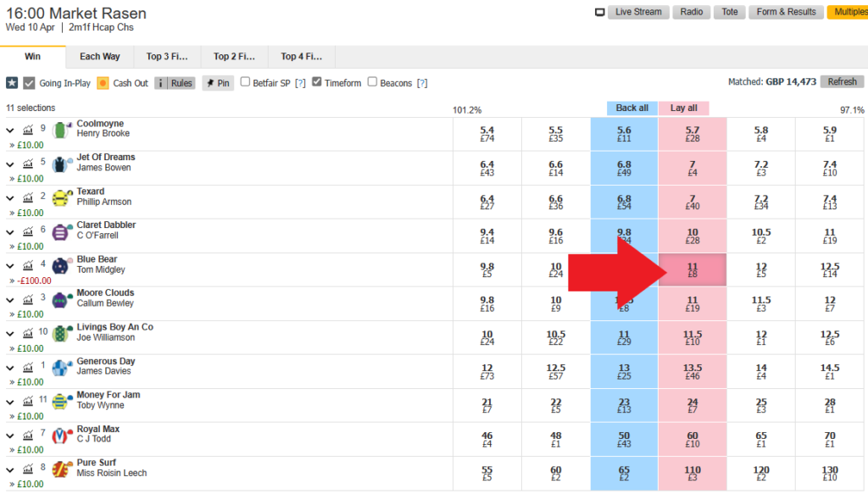Image resolution: width=868 pixels, height=494 pixels.
Task: Open the Radio button
Action: pos(692,12)
